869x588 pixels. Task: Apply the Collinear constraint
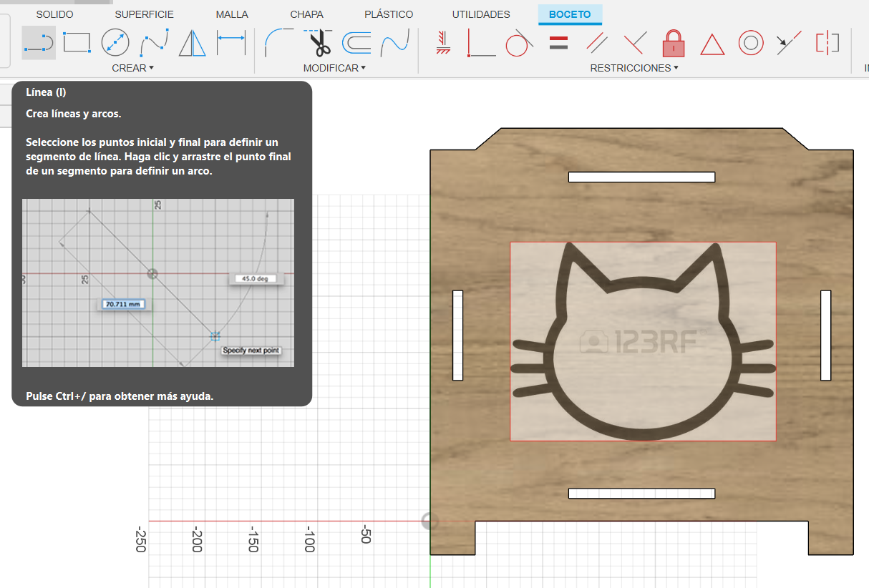pyautogui.click(x=789, y=43)
